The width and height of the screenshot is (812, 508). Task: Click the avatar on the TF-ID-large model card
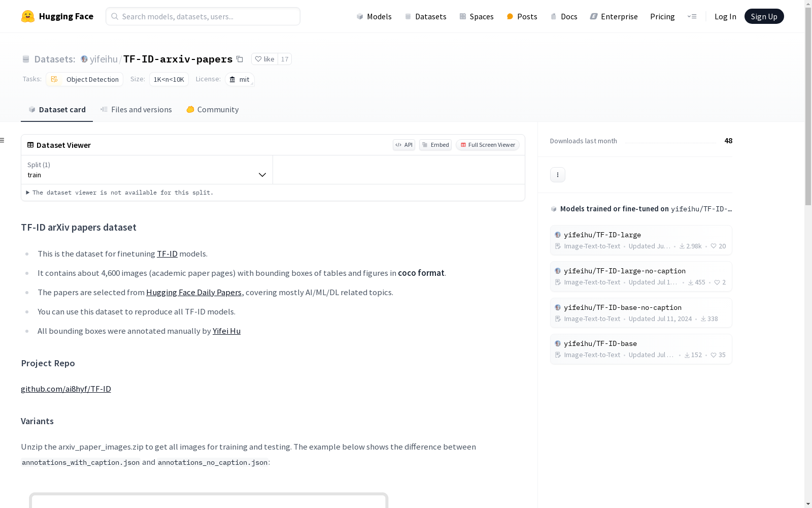point(558,235)
